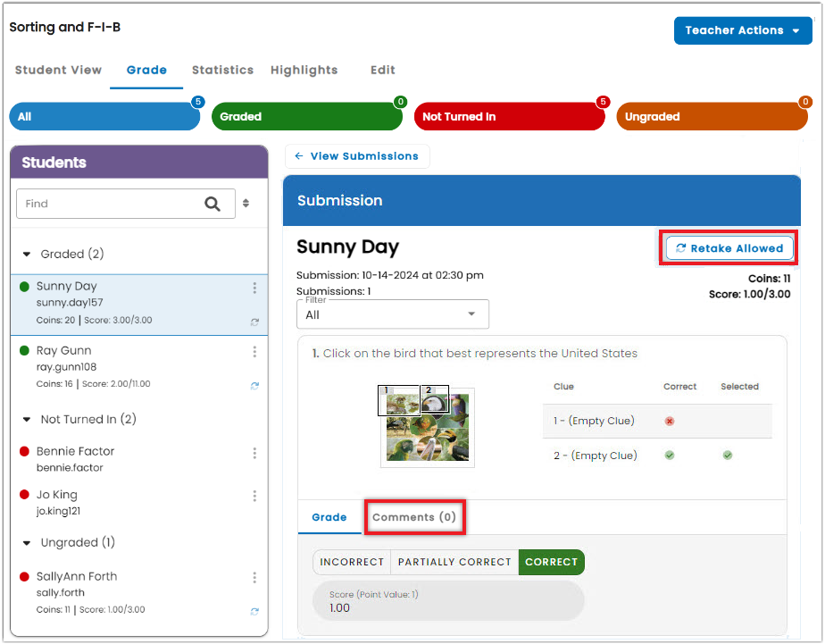Click the back arrow in View Submissions
Image resolution: width=825 pixels, height=644 pixels.
(x=299, y=156)
